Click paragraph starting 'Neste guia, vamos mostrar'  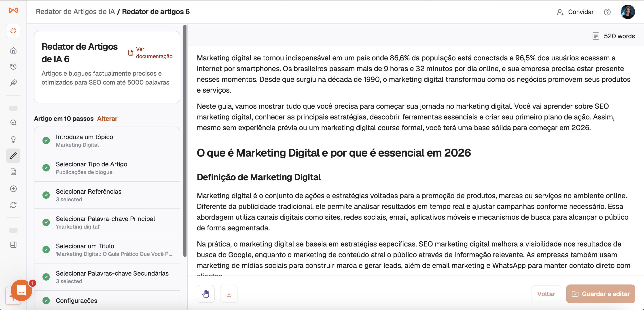coord(405,117)
